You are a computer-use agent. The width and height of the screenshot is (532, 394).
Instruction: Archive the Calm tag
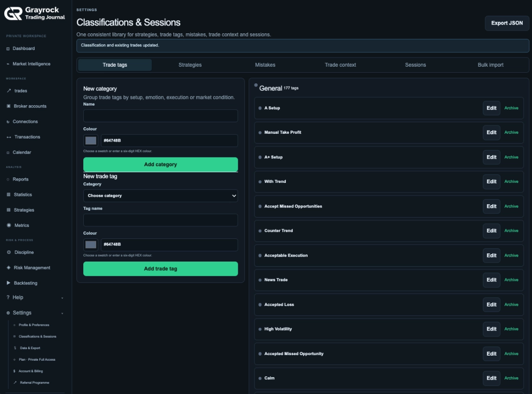click(511, 378)
